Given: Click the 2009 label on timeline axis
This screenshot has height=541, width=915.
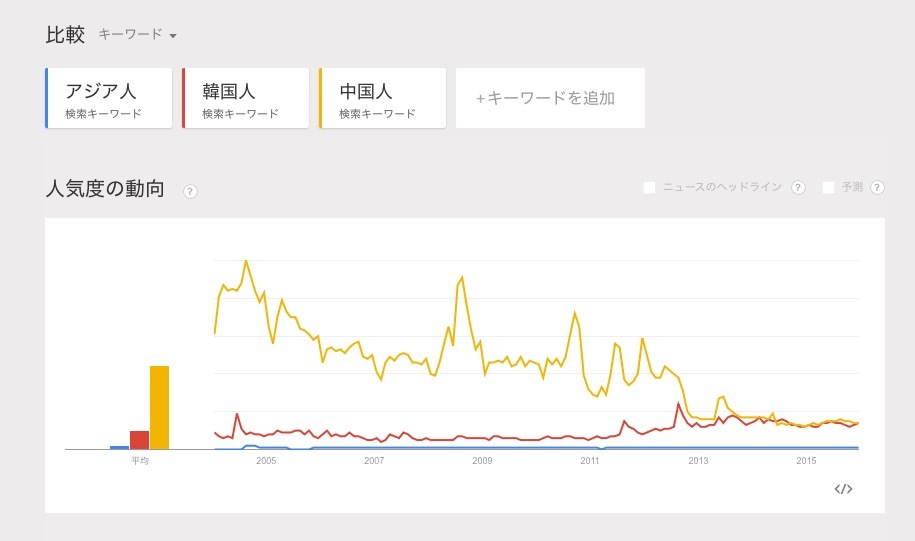Looking at the screenshot, I should point(482,461).
